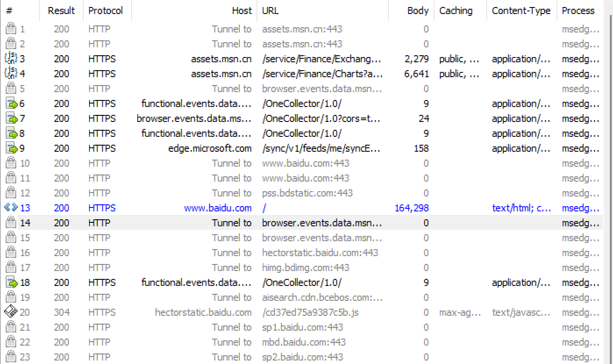Click the POST arrow icon of session 8
Screen dimensions: 613x364
11,134
